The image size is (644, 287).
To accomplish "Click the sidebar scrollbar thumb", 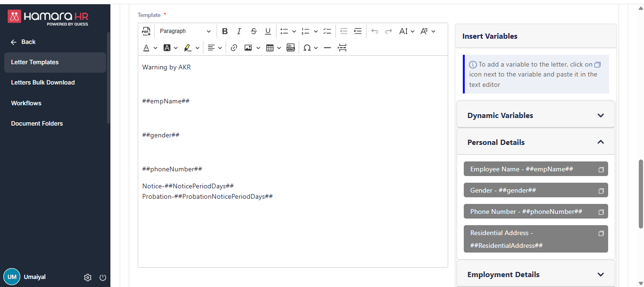I will point(109,78).
